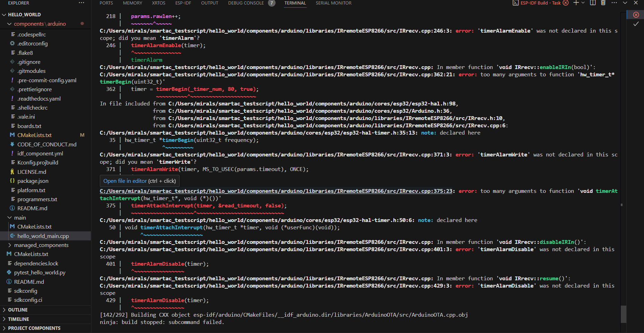This screenshot has width=644, height=333.
Task: Open the .prettierignore file
Action: [35, 89]
